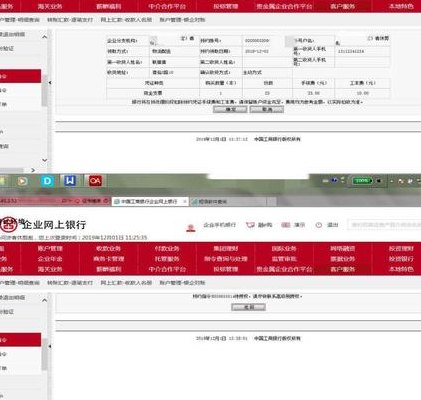Open 本地特色 menu in lower page

401,269
